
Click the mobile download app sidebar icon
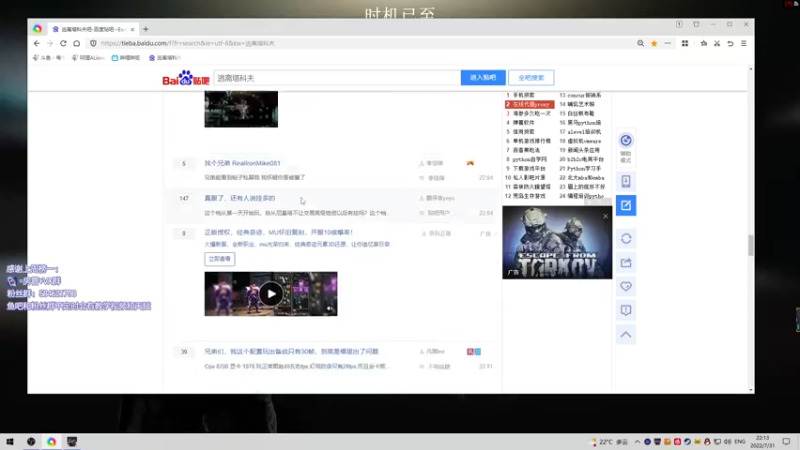click(626, 181)
